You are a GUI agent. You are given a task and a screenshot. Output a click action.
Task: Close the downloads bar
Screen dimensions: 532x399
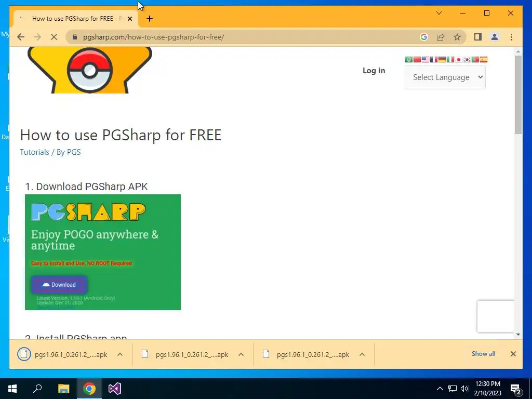(x=513, y=354)
